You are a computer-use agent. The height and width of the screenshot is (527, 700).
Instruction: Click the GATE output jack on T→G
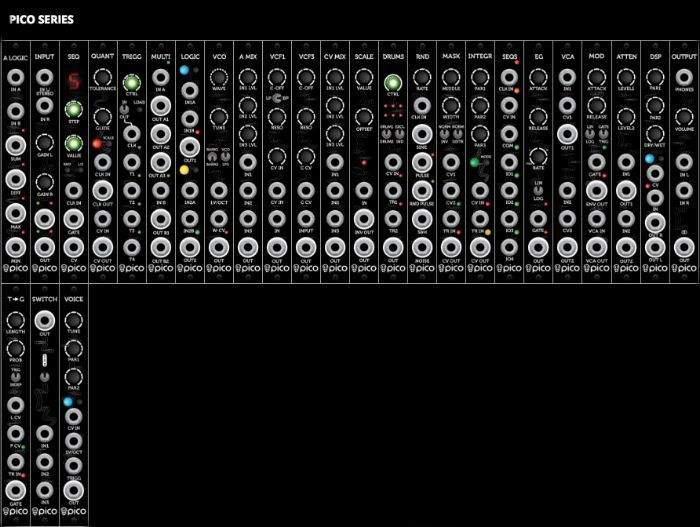point(15,489)
